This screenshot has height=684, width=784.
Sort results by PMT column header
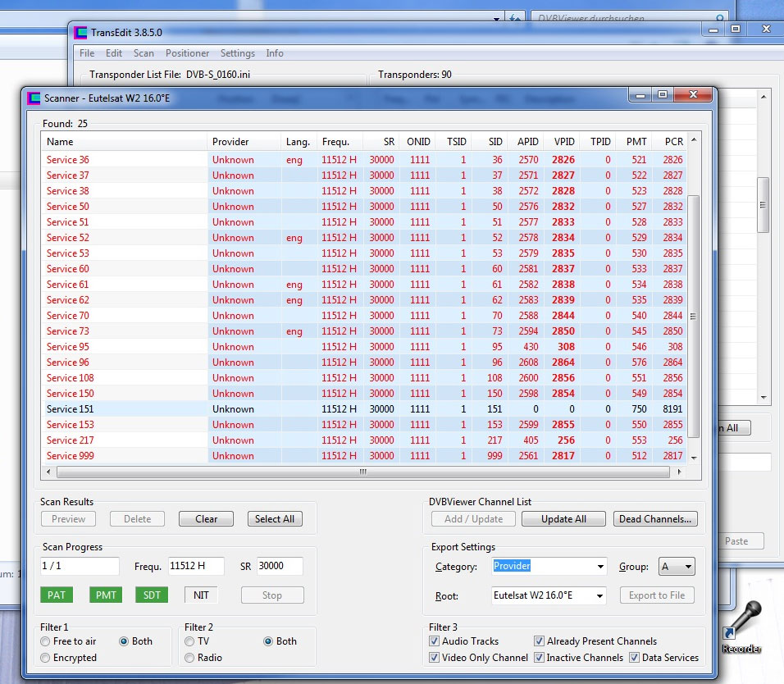pos(632,142)
